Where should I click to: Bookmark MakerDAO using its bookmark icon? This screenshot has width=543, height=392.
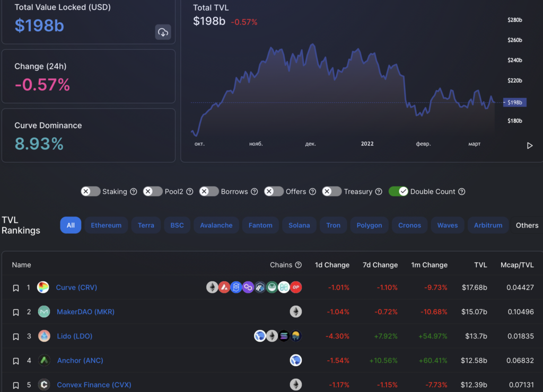coord(15,311)
